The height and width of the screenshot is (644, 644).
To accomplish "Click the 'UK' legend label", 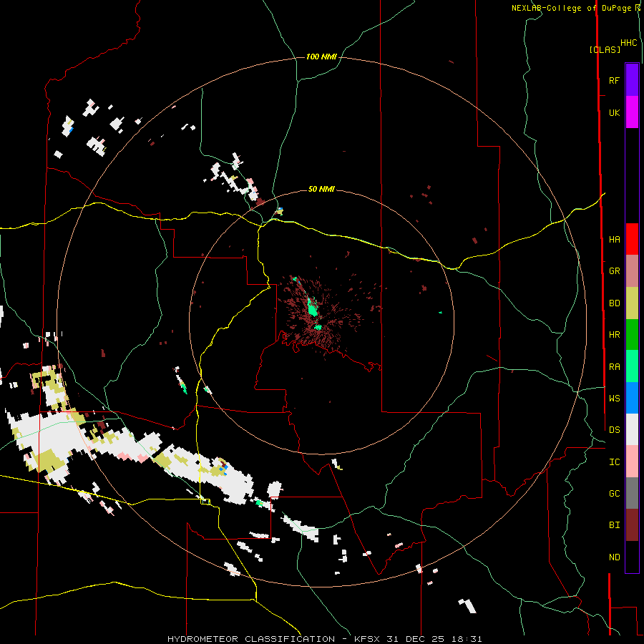I will tap(614, 113).
